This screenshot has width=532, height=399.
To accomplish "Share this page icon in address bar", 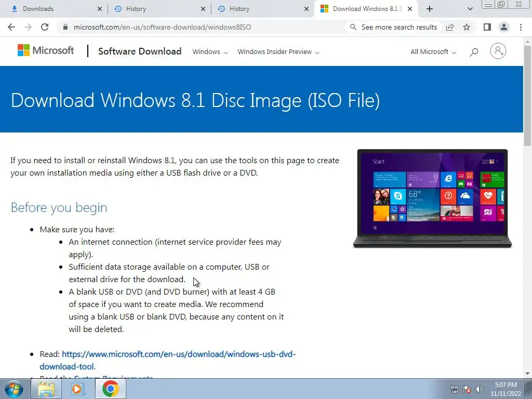I will 450,27.
